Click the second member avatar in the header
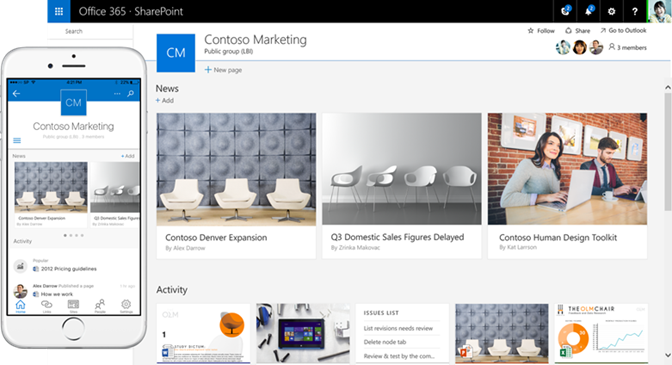672x365 pixels. (x=579, y=48)
